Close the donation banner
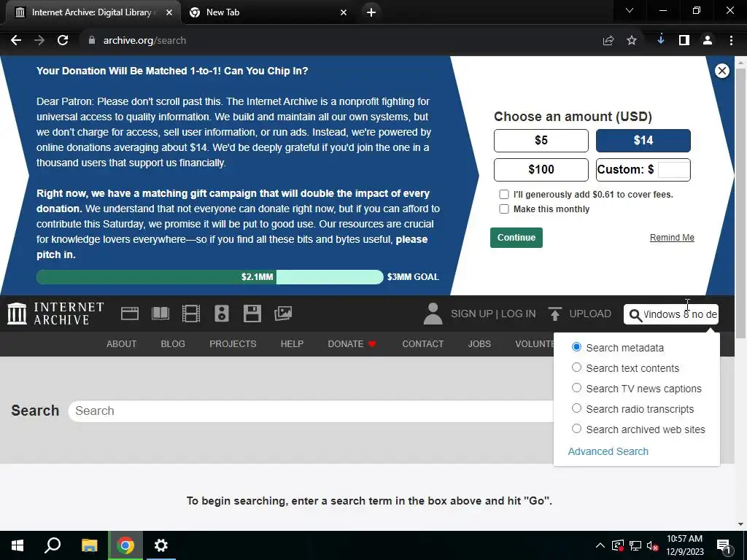Screen dimensions: 747x560 point(721,71)
